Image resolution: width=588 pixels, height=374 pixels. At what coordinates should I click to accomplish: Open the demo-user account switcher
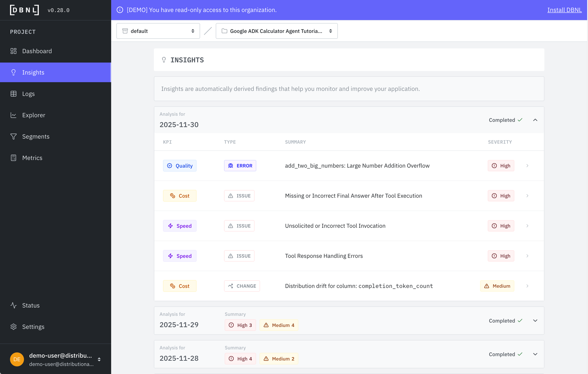pyautogui.click(x=99, y=359)
